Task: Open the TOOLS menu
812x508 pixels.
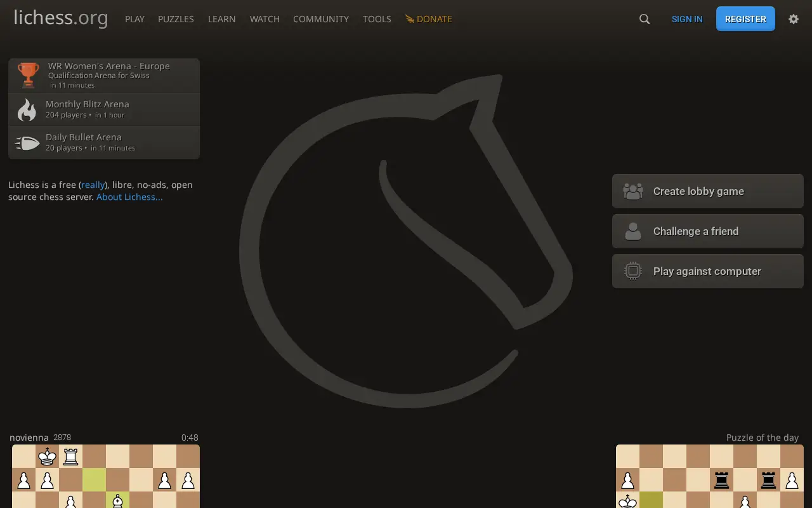Action: point(377,19)
